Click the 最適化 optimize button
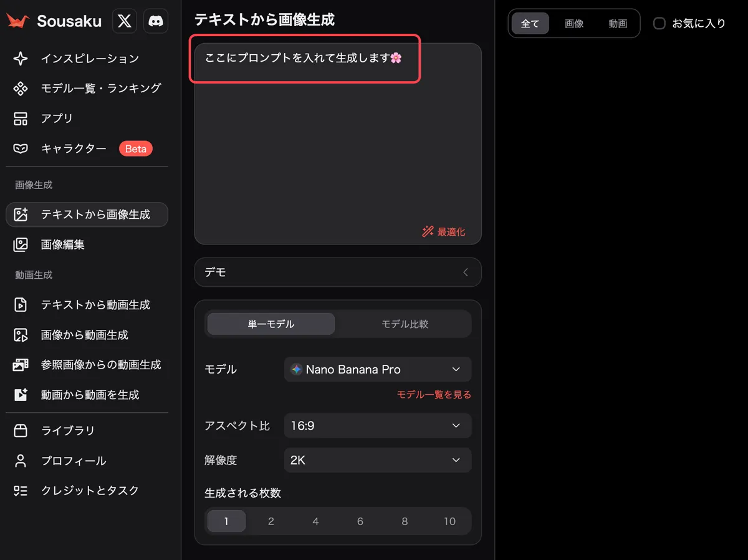Viewport: 748px width, 560px height. click(443, 232)
